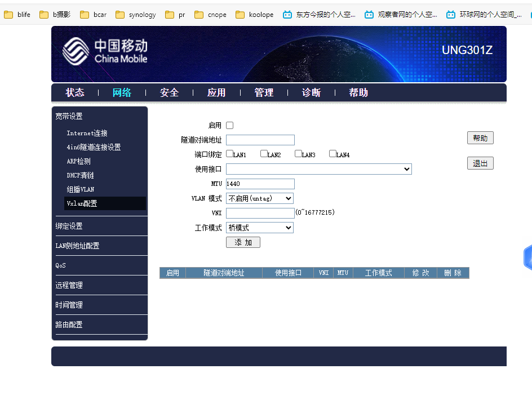The image size is (532, 400).
Task: Open the 环球网 bilibili bookmark
Action: [x=484, y=15]
